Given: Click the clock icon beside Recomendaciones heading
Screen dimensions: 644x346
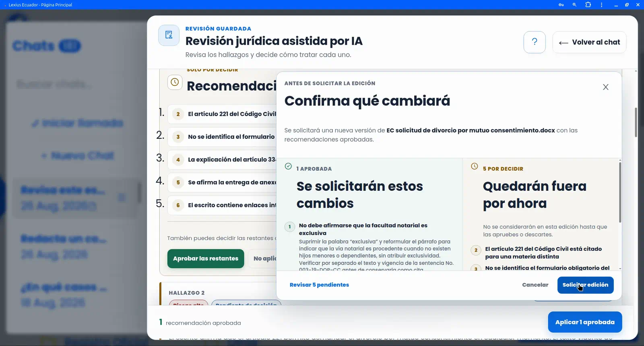Looking at the screenshot, I should click(x=175, y=82).
